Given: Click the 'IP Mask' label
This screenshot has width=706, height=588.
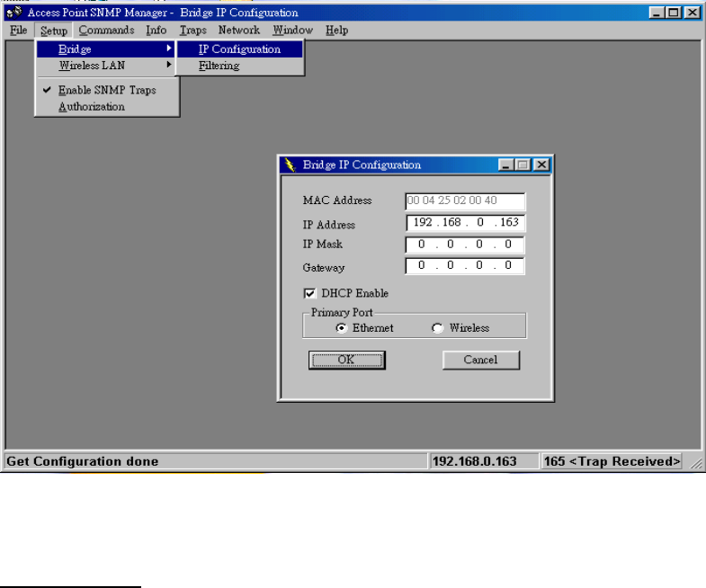Looking at the screenshot, I should coord(322,244).
